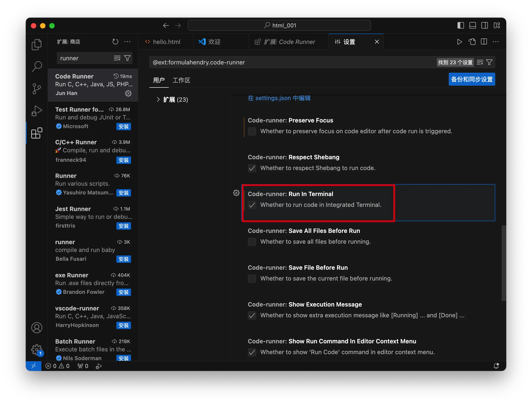The image size is (532, 405).
Task: Select the 用户 settings scope tab
Action: pos(159,80)
